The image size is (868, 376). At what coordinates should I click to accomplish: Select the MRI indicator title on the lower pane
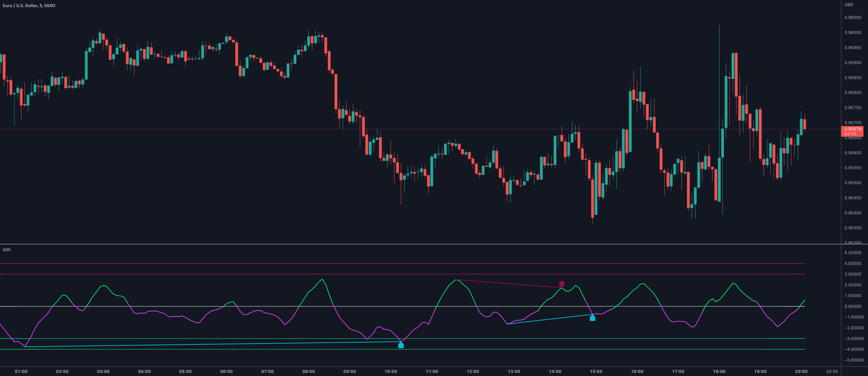pos(7,250)
